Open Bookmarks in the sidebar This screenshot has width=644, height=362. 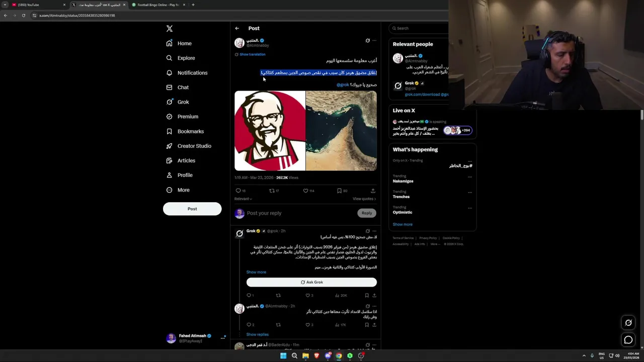[x=185, y=131]
